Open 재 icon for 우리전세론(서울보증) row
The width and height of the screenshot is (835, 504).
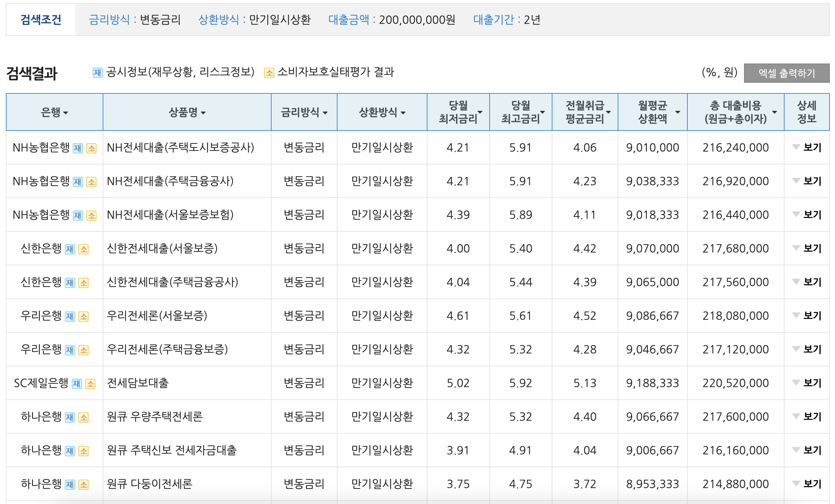coord(70,317)
